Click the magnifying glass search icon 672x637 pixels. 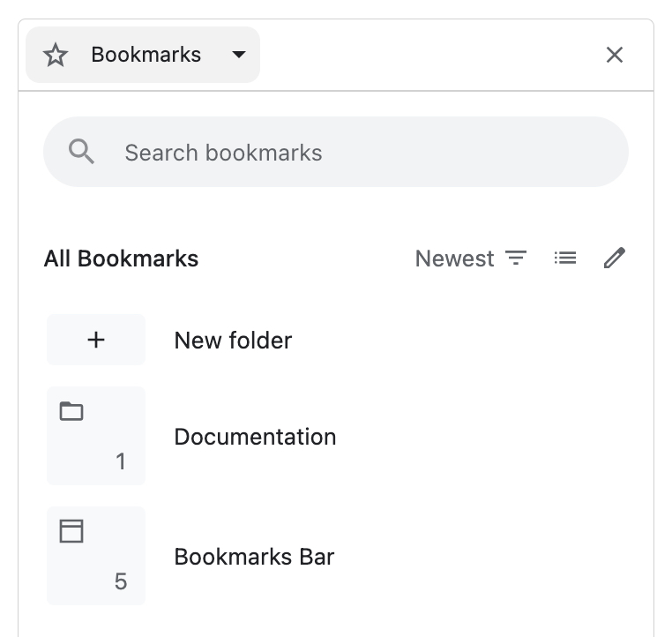[x=81, y=152]
